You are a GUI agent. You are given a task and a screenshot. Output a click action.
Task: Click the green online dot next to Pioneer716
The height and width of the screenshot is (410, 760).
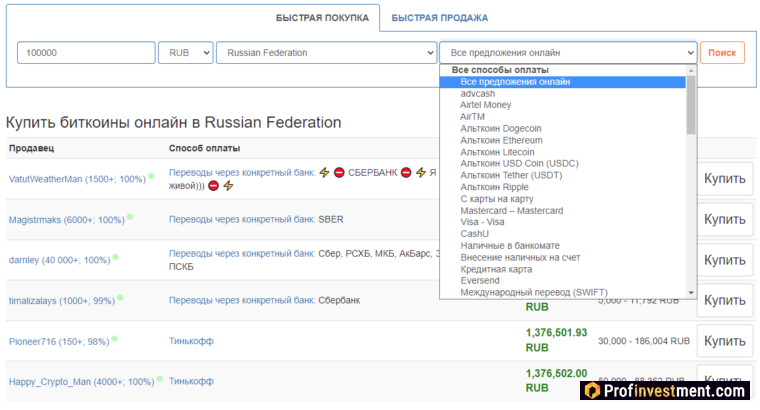click(114, 338)
